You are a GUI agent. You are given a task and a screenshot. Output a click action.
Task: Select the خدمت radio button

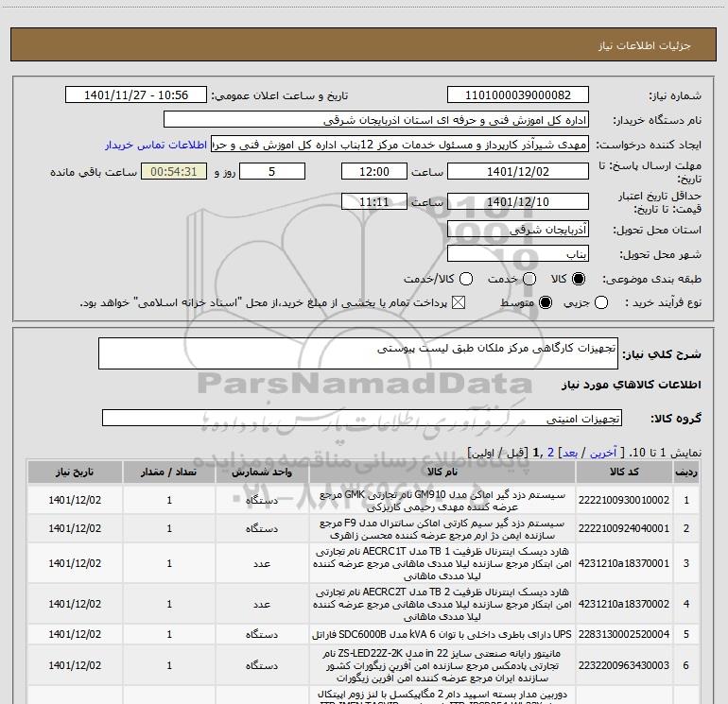(x=529, y=279)
